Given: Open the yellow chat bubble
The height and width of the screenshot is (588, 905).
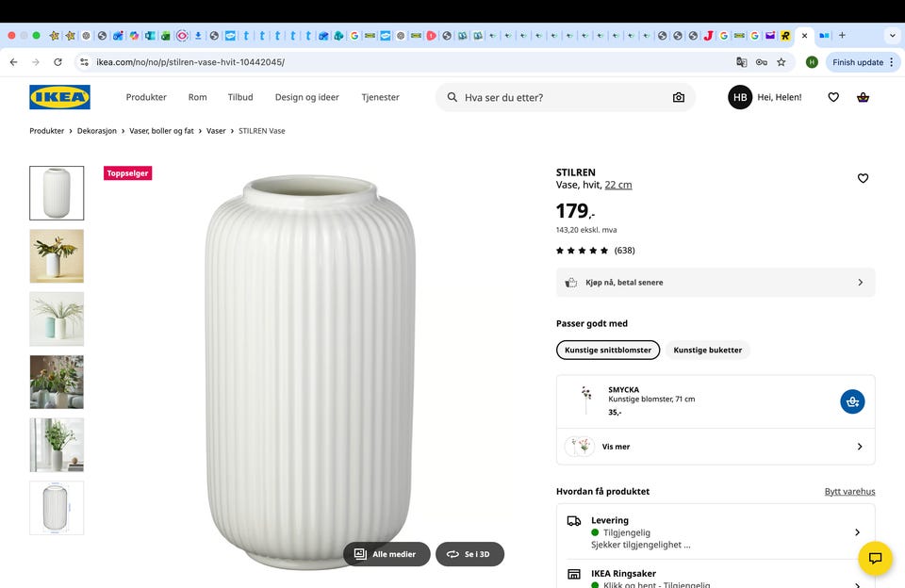Looking at the screenshot, I should [x=875, y=558].
